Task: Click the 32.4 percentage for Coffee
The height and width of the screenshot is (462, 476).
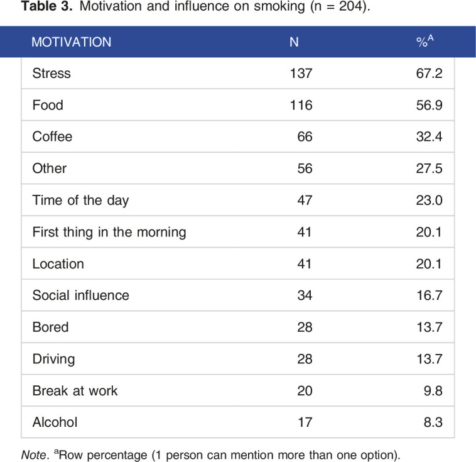Action: tap(429, 136)
